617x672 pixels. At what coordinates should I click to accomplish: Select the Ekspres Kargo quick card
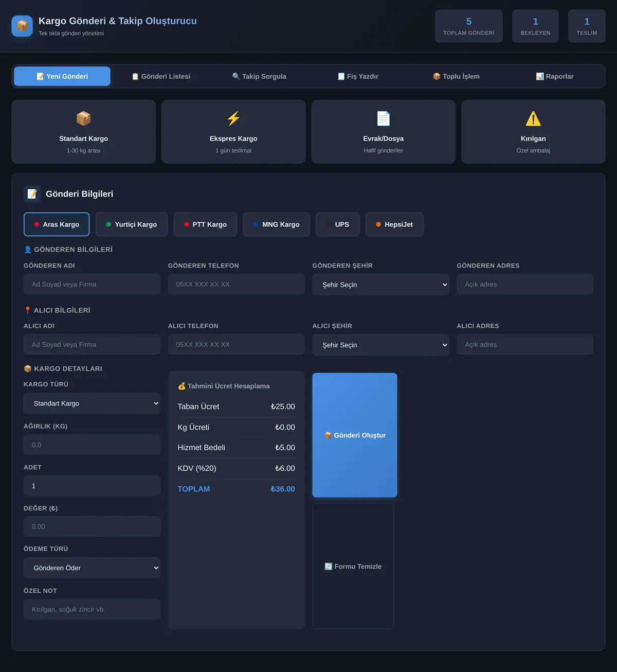(233, 132)
